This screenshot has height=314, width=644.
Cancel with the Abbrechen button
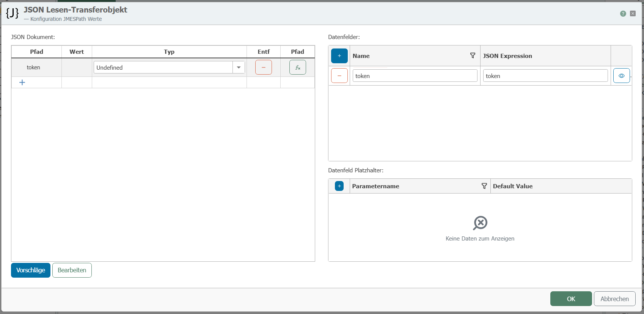click(614, 299)
